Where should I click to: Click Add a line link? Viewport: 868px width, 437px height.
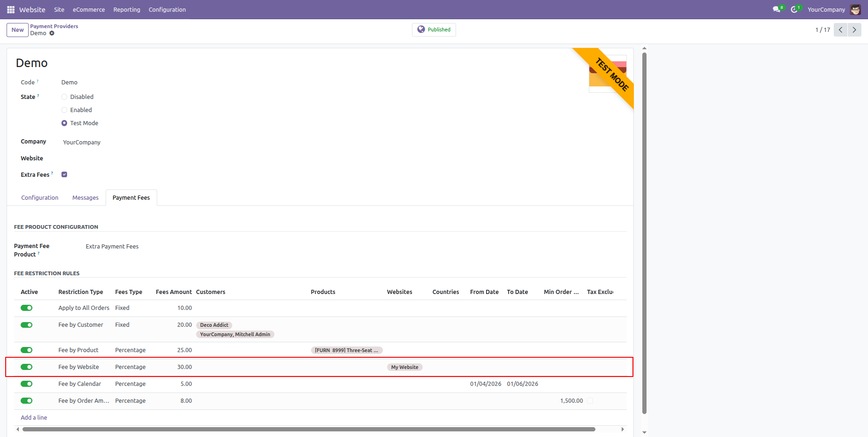click(x=34, y=418)
